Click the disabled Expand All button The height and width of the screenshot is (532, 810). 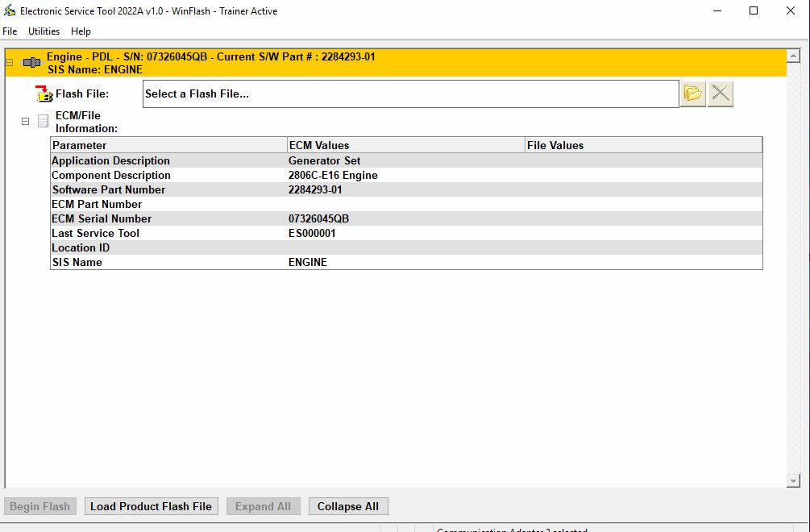(263, 506)
